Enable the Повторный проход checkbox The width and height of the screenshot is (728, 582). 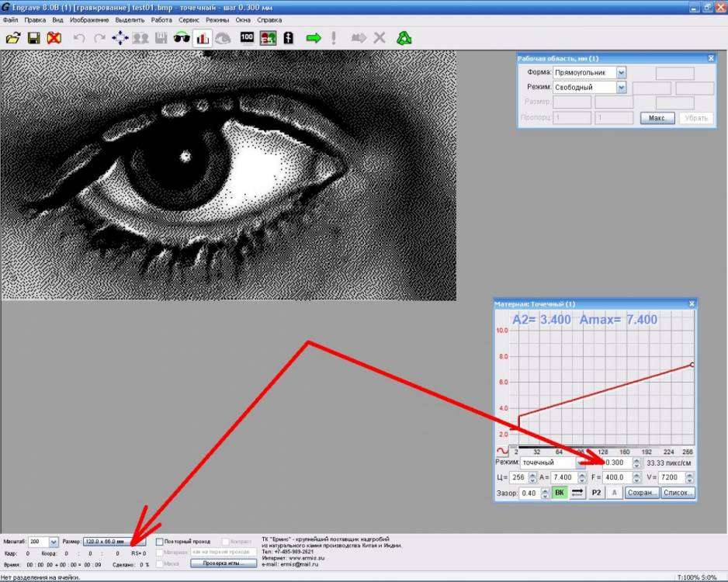160,541
